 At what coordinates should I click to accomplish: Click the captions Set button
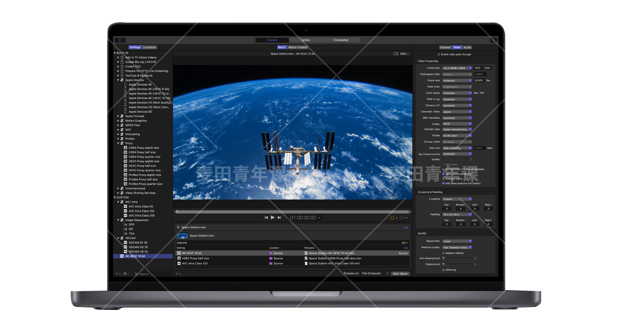point(405,243)
